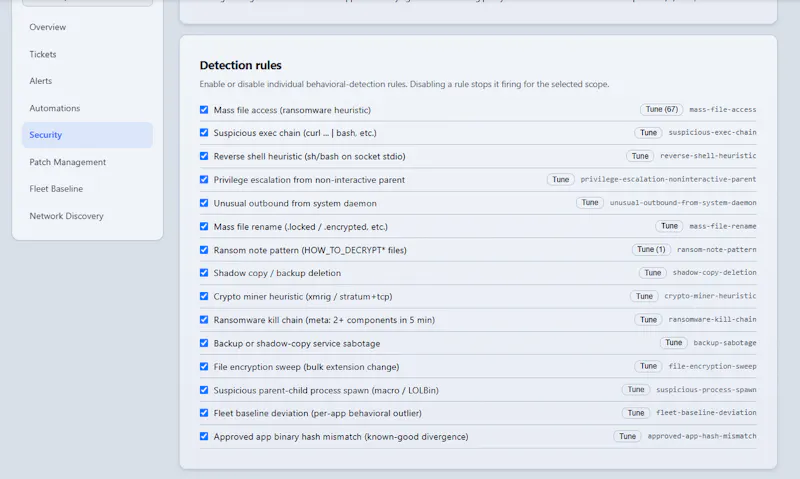This screenshot has height=479, width=800.
Task: Open Patch Management section
Action: pos(87,162)
